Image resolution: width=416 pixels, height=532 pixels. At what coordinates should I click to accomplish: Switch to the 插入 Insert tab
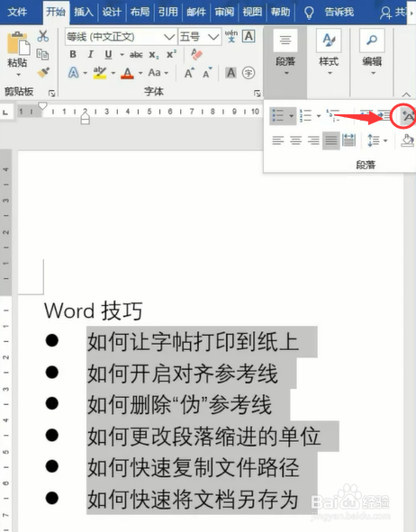84,13
